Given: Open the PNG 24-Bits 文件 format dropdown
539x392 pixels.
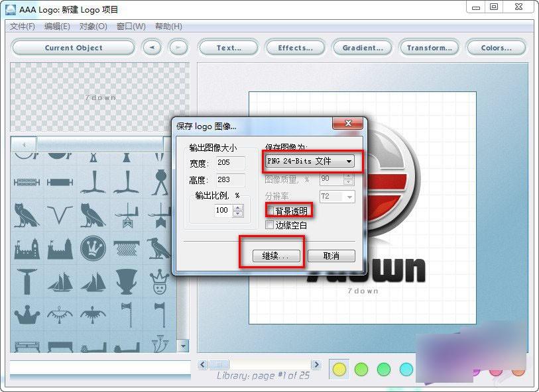Looking at the screenshot, I should (x=310, y=161).
